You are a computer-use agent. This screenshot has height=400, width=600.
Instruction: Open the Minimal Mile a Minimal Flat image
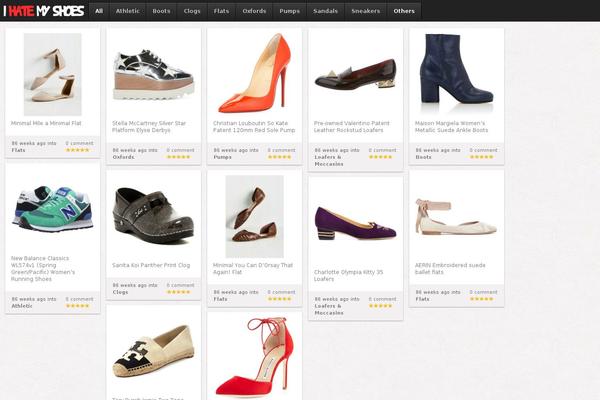(53, 74)
